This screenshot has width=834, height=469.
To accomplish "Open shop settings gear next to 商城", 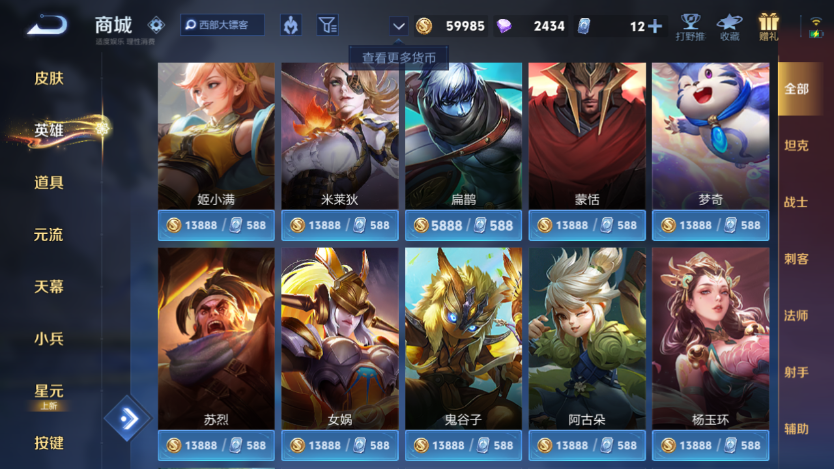I will point(156,24).
